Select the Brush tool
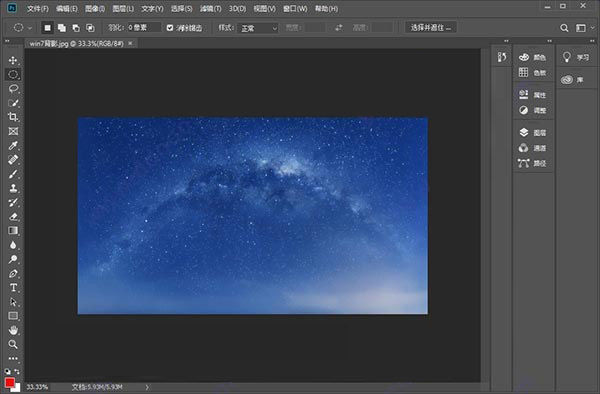The width and height of the screenshot is (600, 394). [13, 174]
